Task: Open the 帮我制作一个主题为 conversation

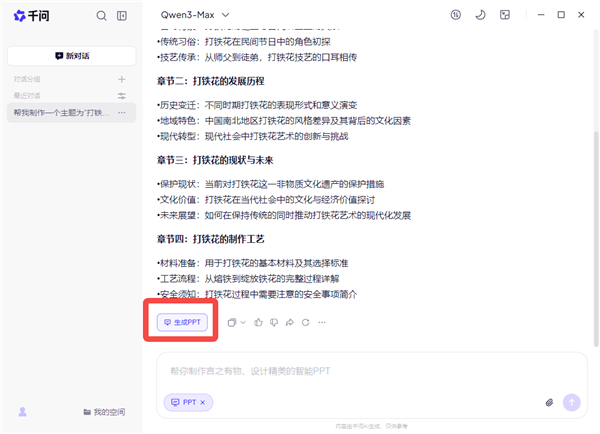Action: [62, 113]
